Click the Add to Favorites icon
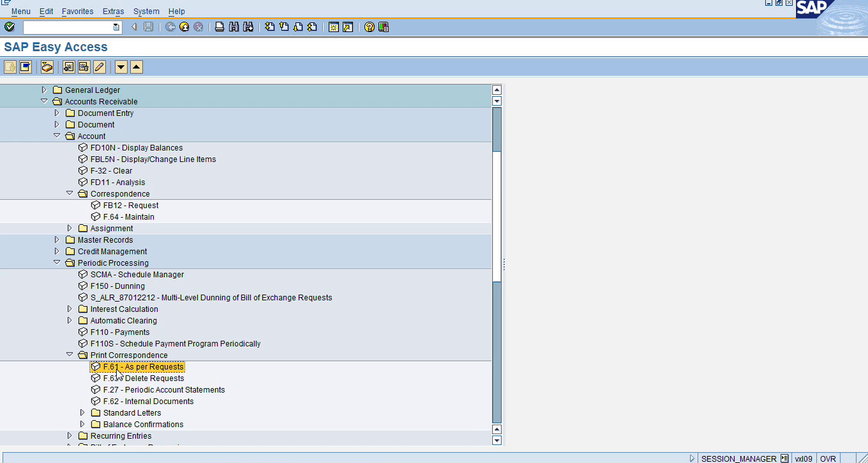The width and height of the screenshot is (868, 463). (x=69, y=67)
